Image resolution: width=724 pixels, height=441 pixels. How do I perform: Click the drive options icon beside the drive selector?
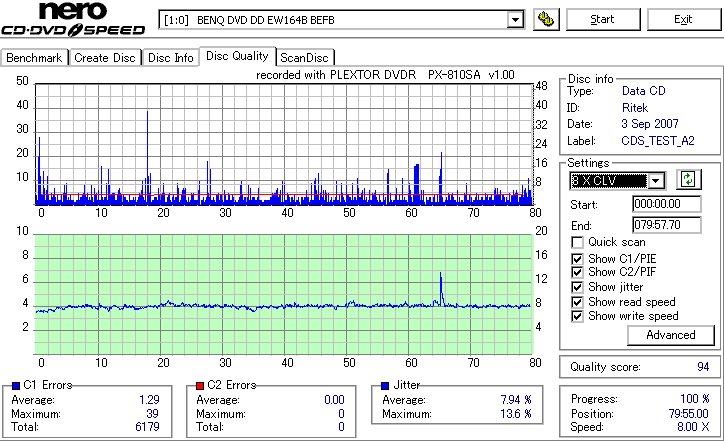coord(546,19)
